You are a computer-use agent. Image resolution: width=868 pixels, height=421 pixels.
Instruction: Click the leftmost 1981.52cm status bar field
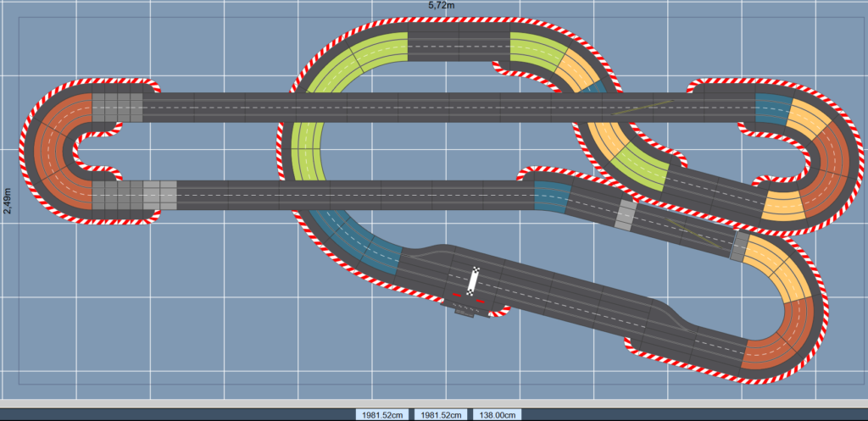pos(384,415)
